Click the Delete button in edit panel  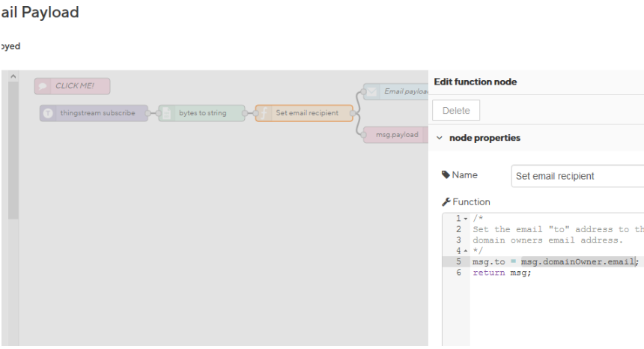(x=456, y=110)
